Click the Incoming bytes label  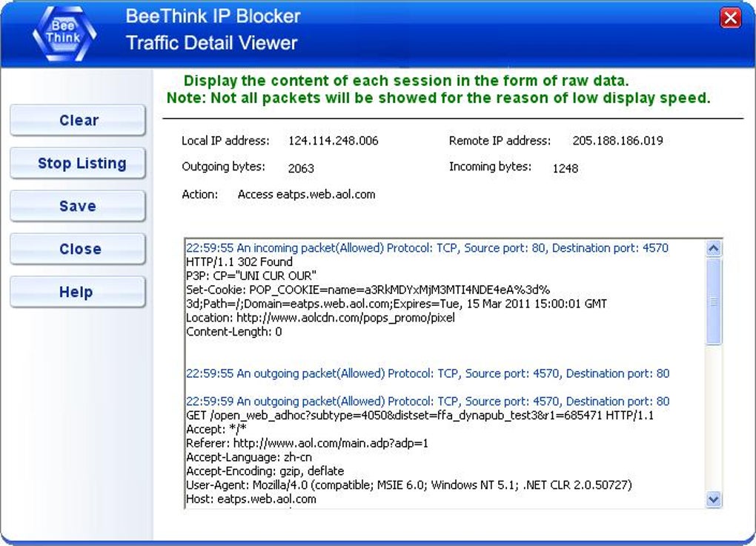pyautogui.click(x=490, y=167)
